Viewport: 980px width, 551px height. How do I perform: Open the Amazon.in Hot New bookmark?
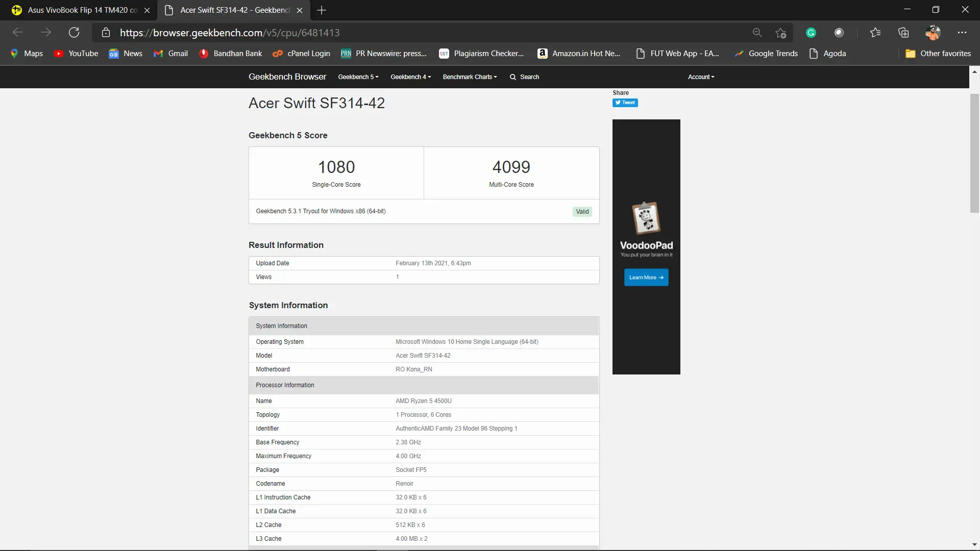point(579,54)
